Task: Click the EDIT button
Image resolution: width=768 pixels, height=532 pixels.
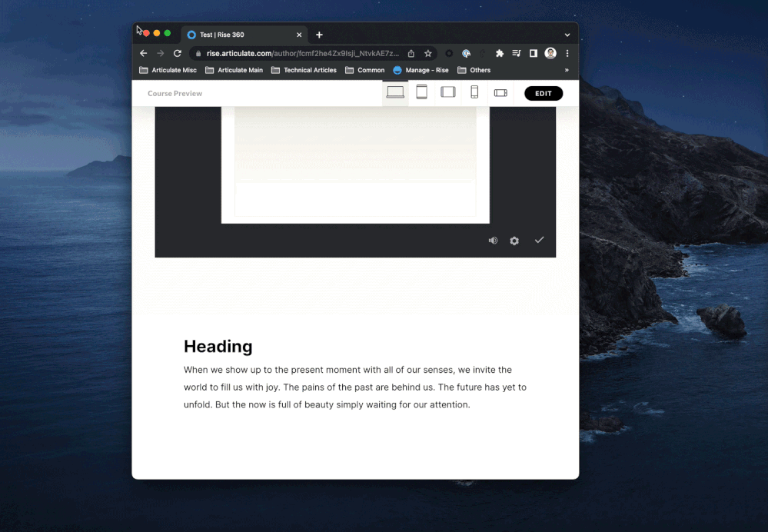Action: [x=544, y=93]
